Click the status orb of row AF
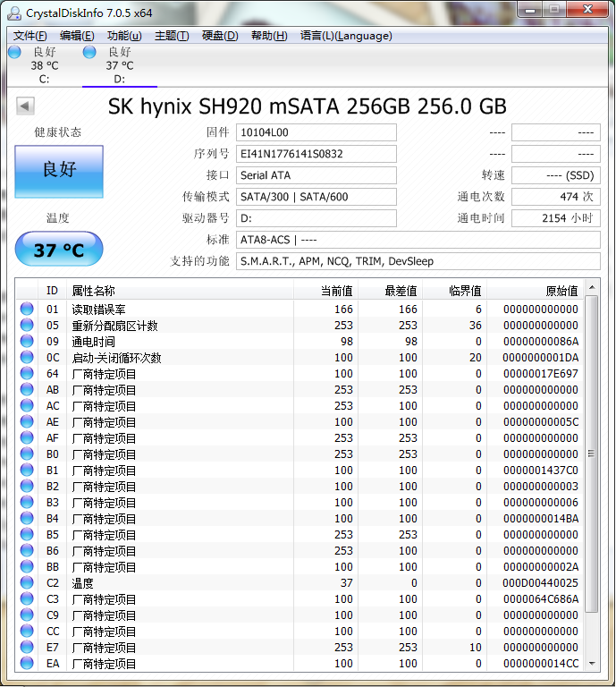The width and height of the screenshot is (616, 687). (27, 437)
